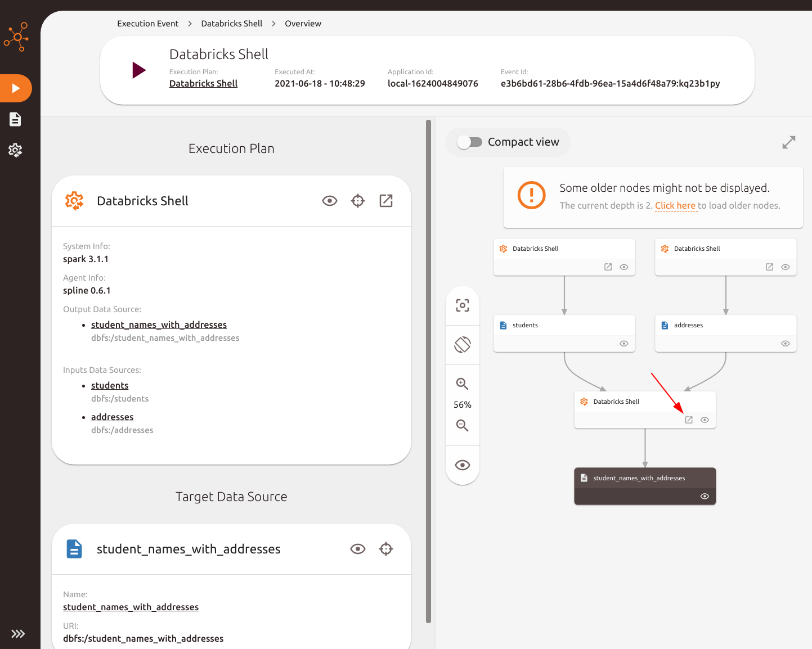The height and width of the screenshot is (649, 812).
Task: Click the Spline logo in sidebar
Action: point(16,37)
